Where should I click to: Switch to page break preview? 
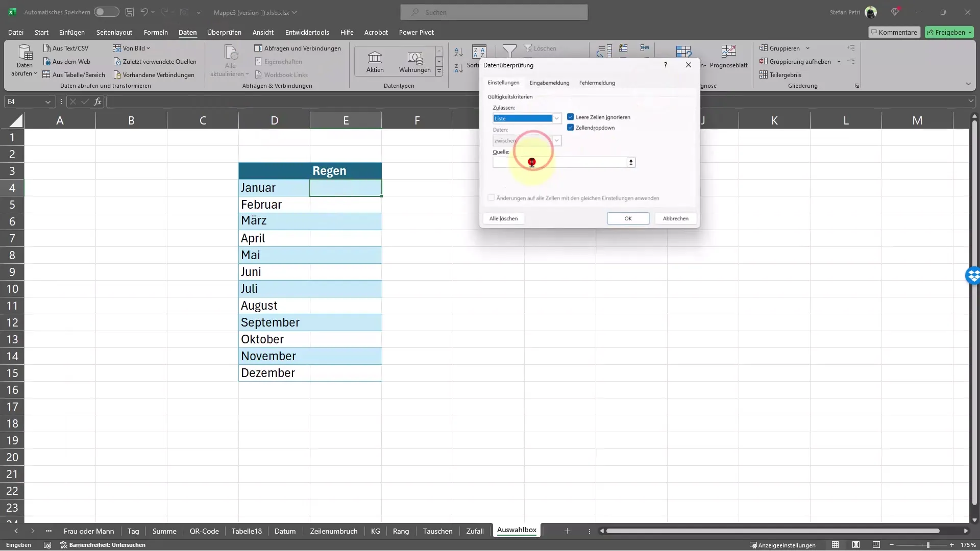876,545
